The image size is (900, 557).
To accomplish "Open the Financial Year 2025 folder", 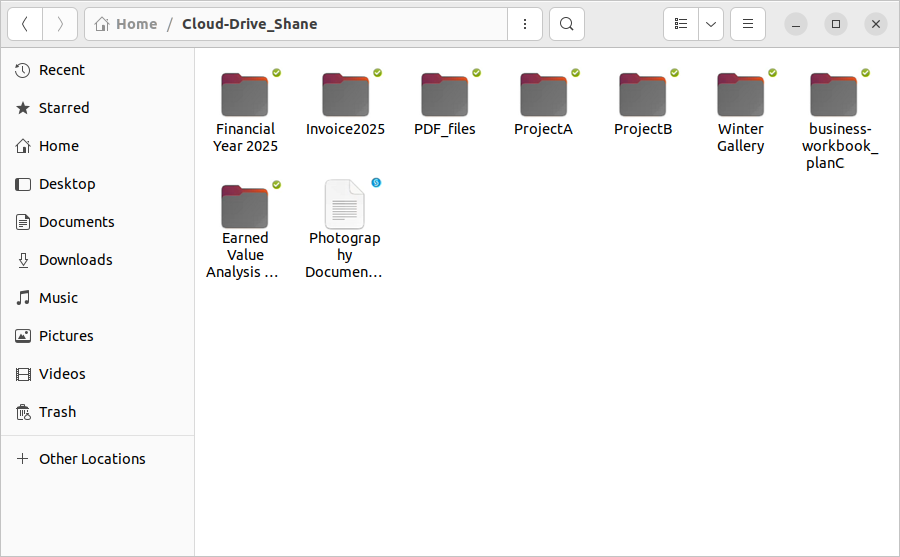I will 245,96.
